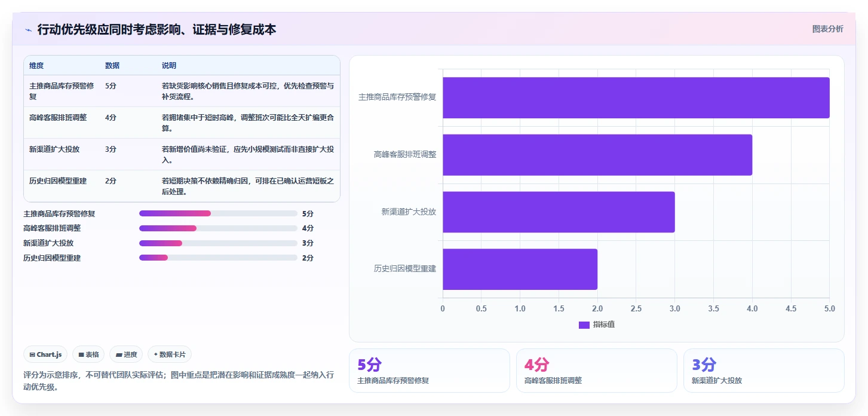Click the 5分 data card
The width and height of the screenshot is (868, 416).
coord(429,371)
